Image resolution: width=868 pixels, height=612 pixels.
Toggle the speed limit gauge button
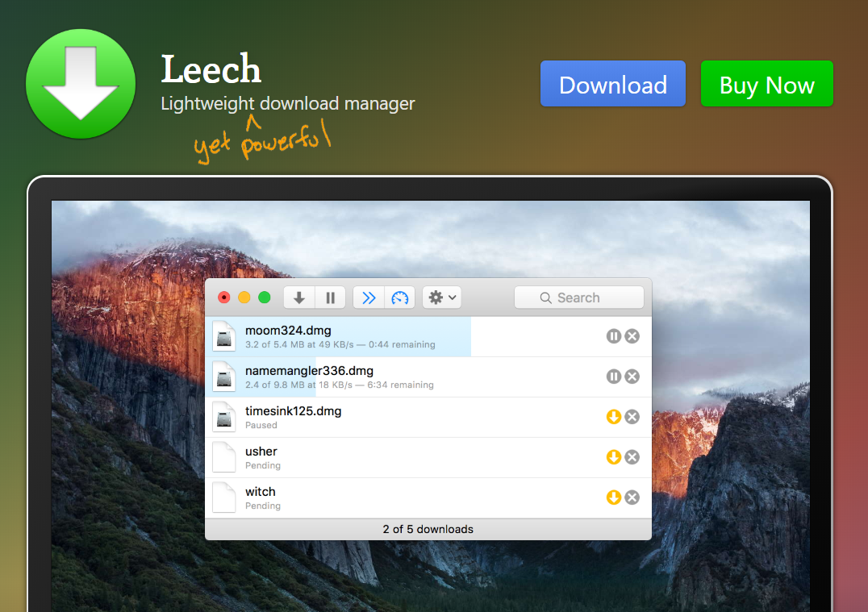399,298
